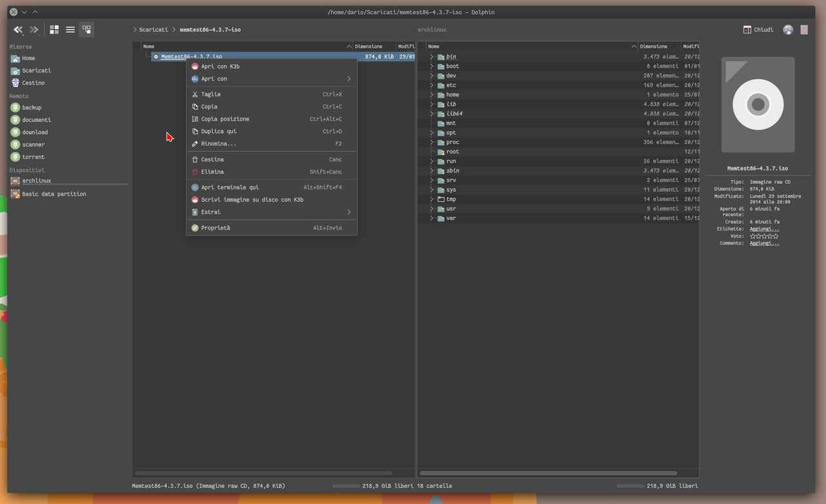Click the left pane horizontal scrollbar
The width and height of the screenshot is (826, 504).
tap(263, 473)
